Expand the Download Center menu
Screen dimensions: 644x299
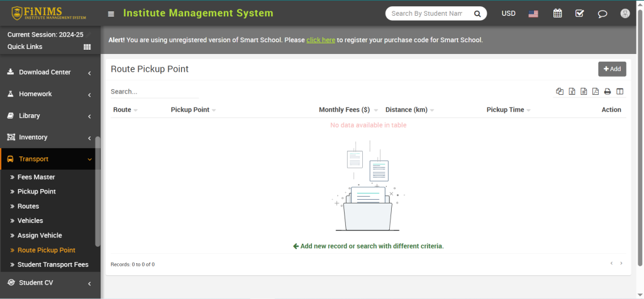click(50, 72)
